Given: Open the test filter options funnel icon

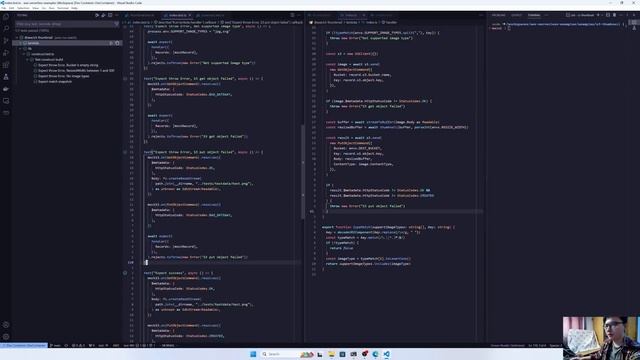Looking at the screenshot, I should coord(116,24).
